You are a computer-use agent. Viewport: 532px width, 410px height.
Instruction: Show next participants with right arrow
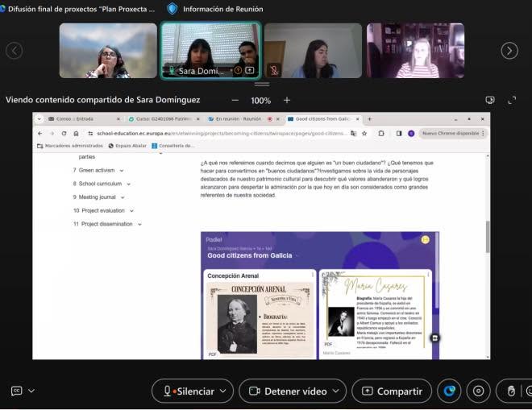(x=509, y=51)
